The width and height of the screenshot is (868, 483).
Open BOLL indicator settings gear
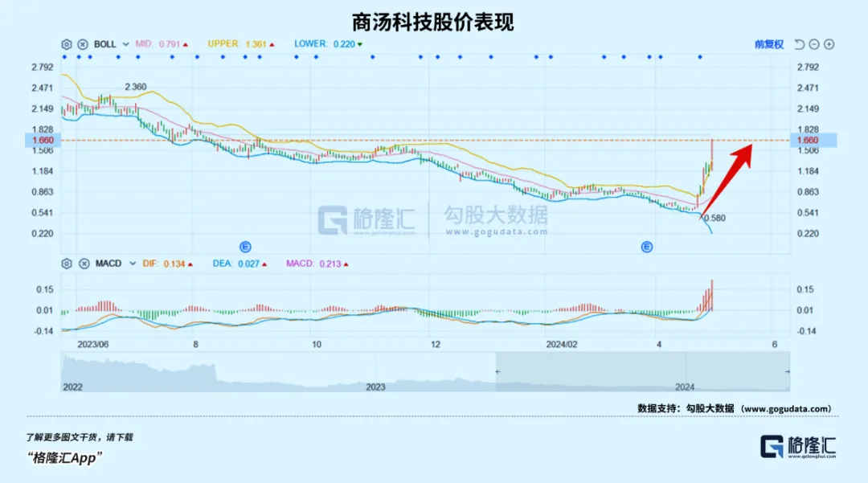pyautogui.click(x=67, y=44)
